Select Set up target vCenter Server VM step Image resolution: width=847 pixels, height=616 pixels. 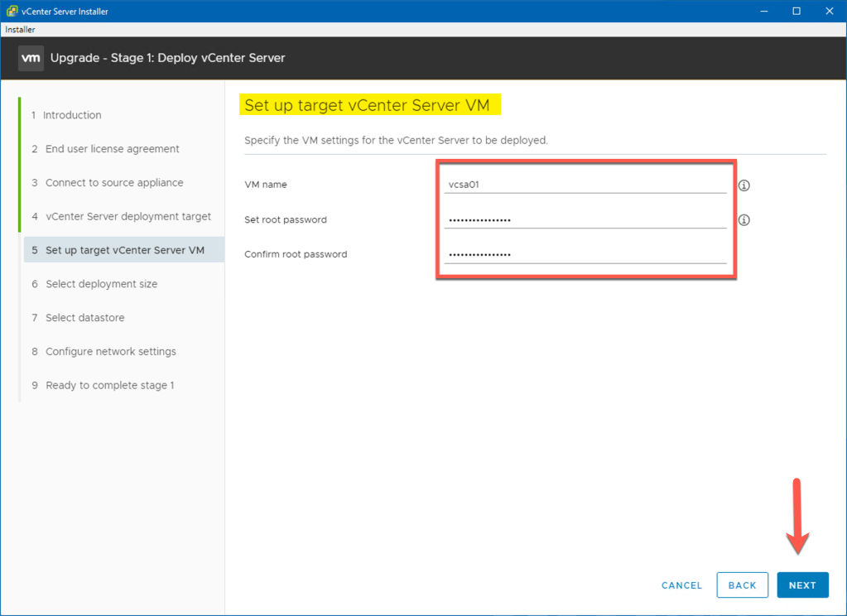[x=124, y=250]
